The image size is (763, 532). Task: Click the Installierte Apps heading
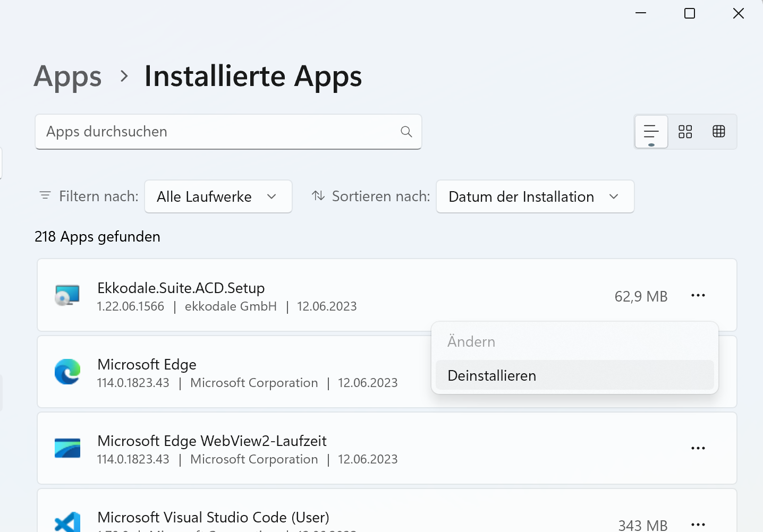(x=253, y=76)
